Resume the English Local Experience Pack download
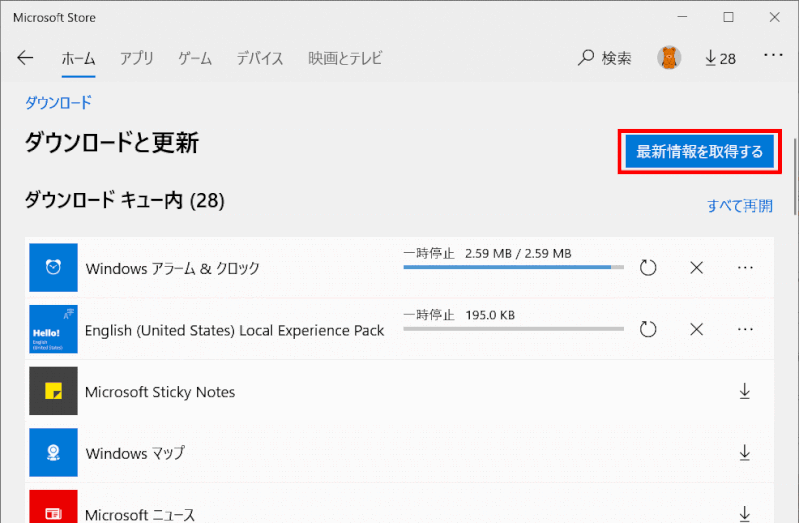The width and height of the screenshot is (799, 523). [648, 329]
